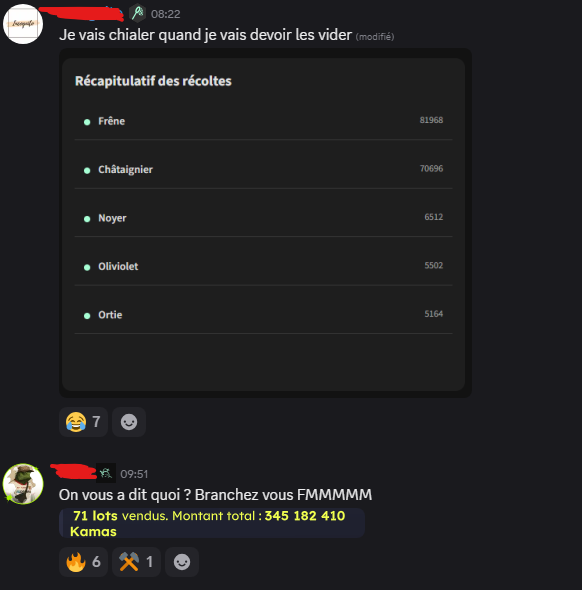Click the 09:51 message timestamp
Image resolution: width=582 pixels, height=590 pixels.
[134, 474]
